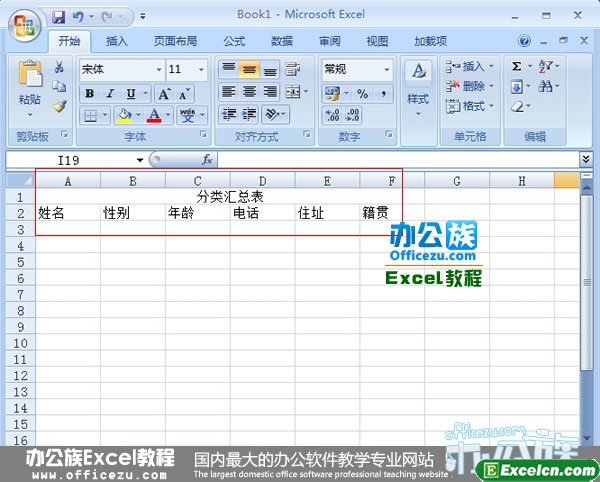Screen dimensions: 600x482
Task: Align text right in cell
Action: click(271, 92)
